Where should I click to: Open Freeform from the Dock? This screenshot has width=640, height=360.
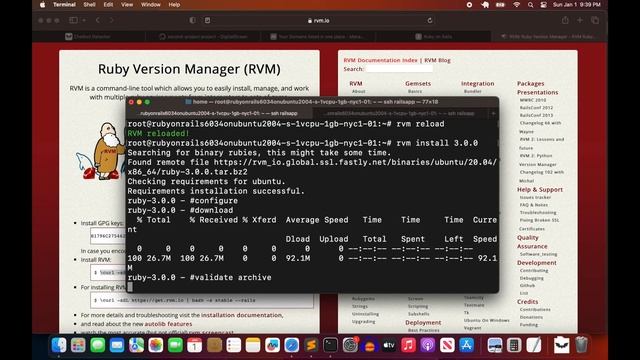click(x=272, y=345)
